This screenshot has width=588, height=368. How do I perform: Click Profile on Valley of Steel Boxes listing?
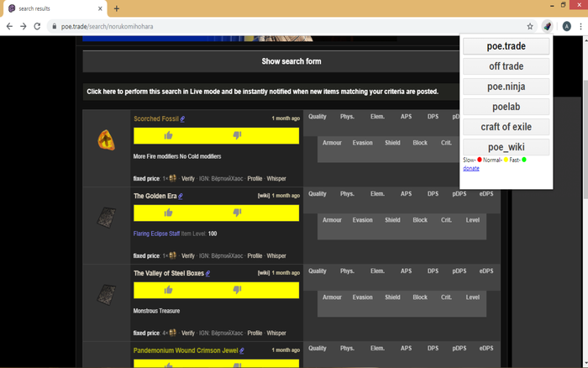click(255, 333)
